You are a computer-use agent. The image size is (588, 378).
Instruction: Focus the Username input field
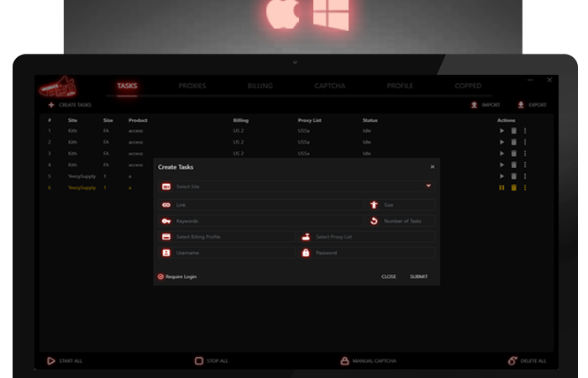pyautogui.click(x=227, y=253)
